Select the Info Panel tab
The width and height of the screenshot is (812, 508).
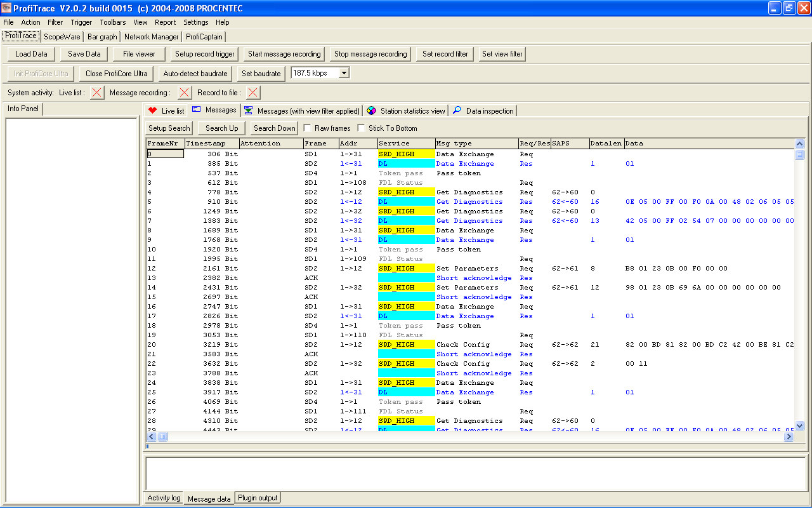[23, 109]
